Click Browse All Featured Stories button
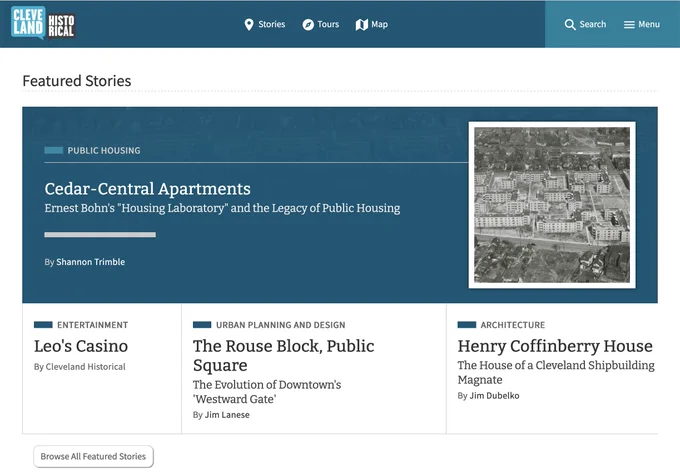This screenshot has width=680, height=475. click(93, 456)
